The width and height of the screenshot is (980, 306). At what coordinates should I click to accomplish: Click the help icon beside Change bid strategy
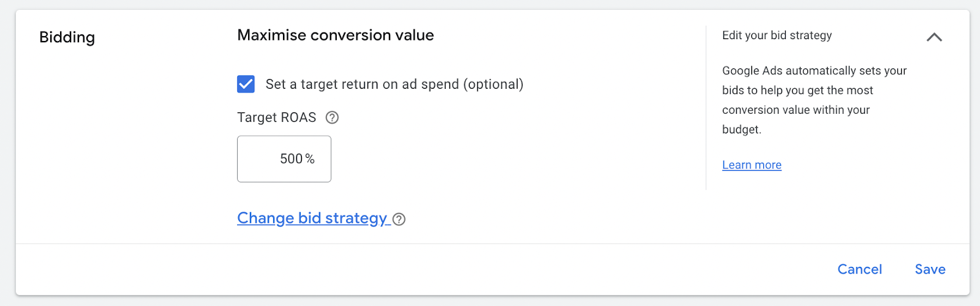[x=399, y=219]
